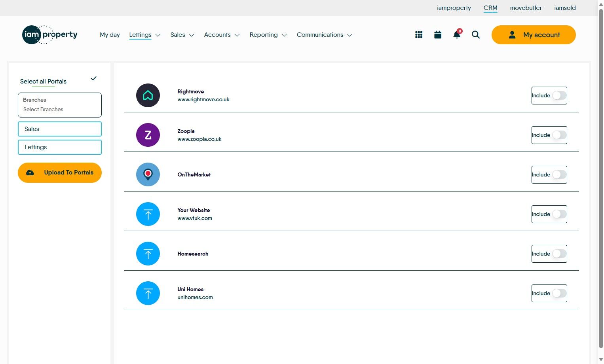The image size is (604, 364).
Task: Toggle Include for Zoopla
Action: point(559,135)
